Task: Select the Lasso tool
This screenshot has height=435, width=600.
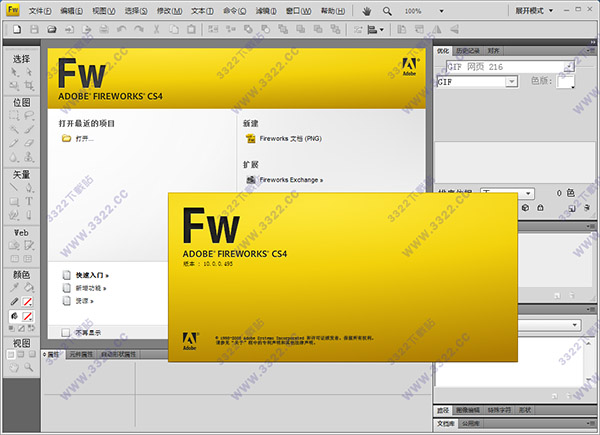Action: coord(29,115)
